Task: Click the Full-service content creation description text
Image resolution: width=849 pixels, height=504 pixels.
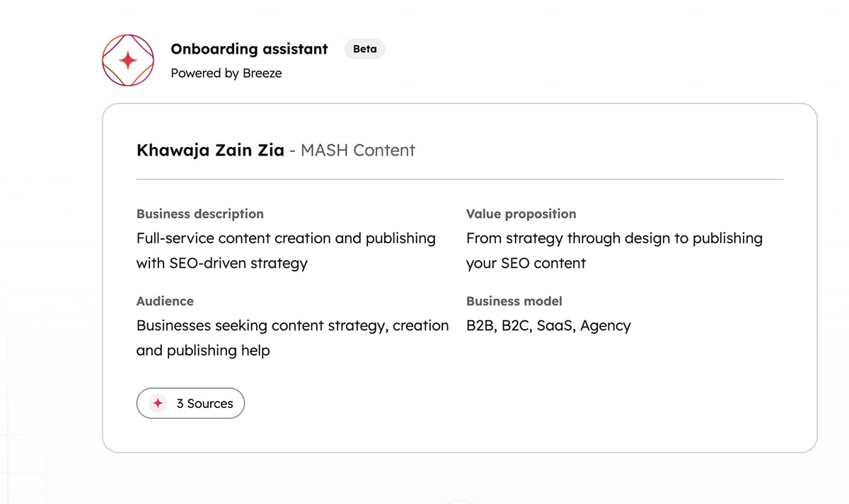Action: [x=286, y=238]
